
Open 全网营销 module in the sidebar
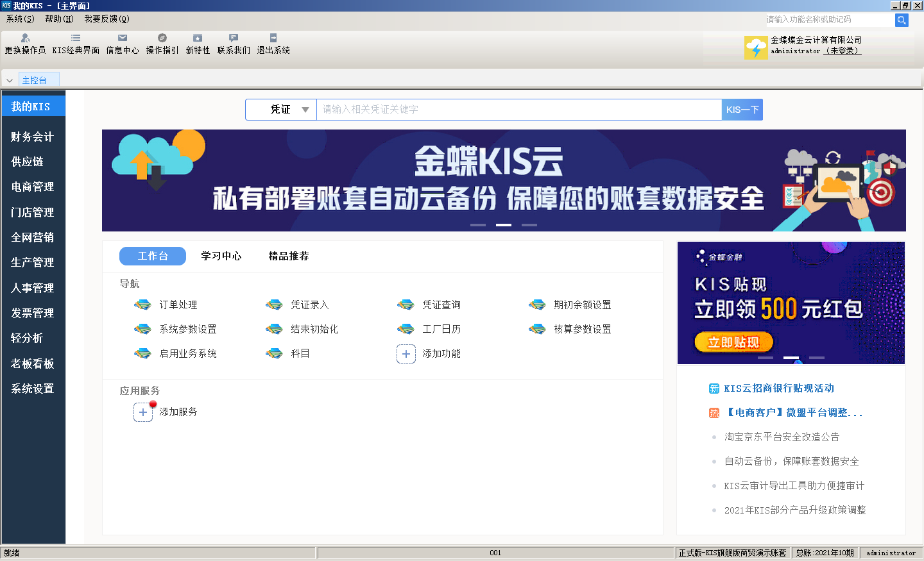(x=33, y=237)
